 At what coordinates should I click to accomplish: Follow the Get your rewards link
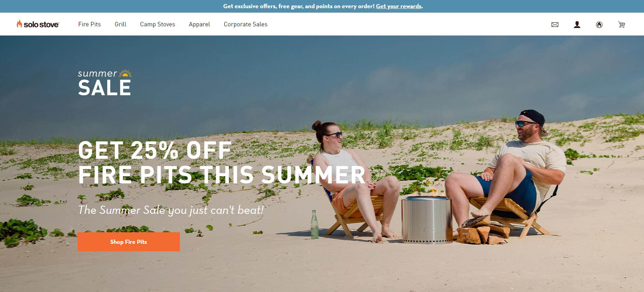point(399,6)
